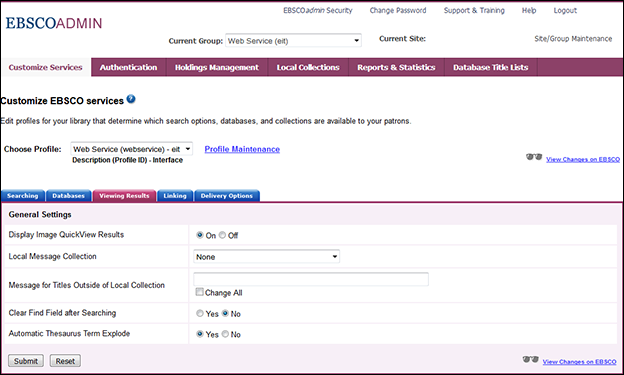Click the EBSCOadmin logo

[x=54, y=23]
